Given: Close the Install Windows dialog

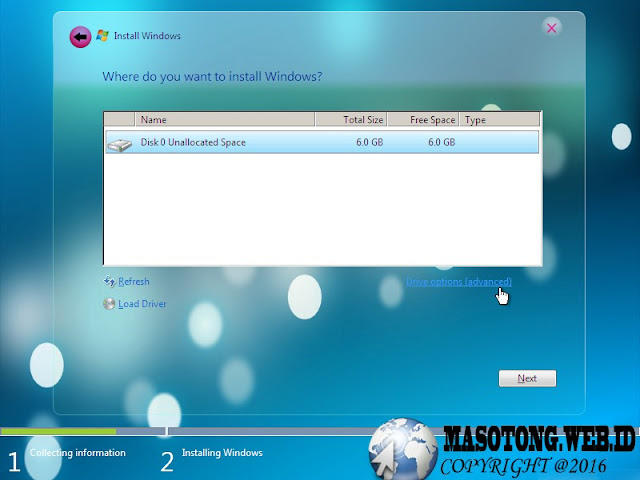Looking at the screenshot, I should pyautogui.click(x=552, y=28).
